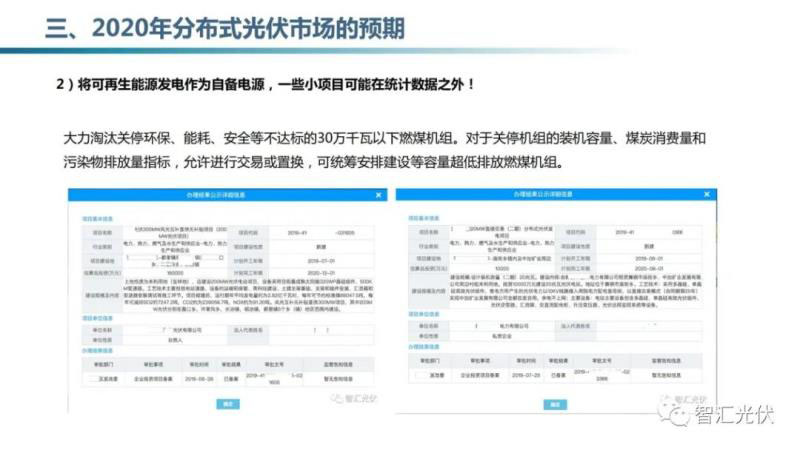The width and height of the screenshot is (800, 450).
Task: Click the blue confirm button in left dialog
Action: pos(226,404)
